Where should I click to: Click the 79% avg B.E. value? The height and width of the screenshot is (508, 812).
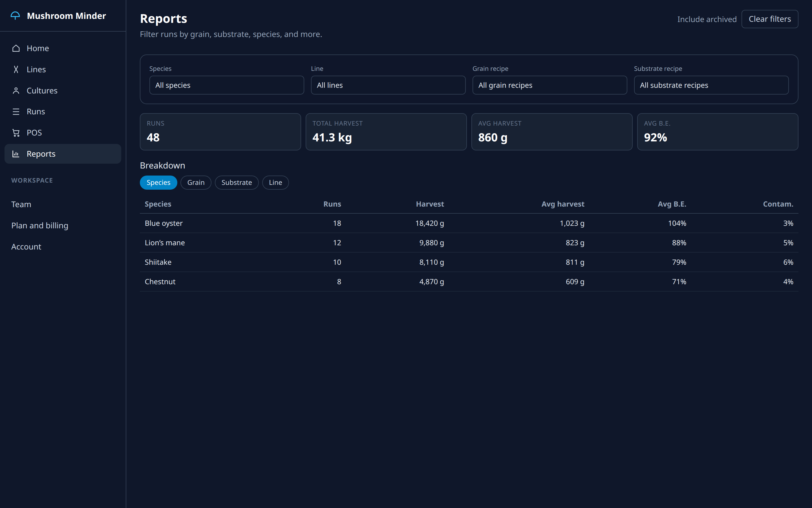point(679,262)
